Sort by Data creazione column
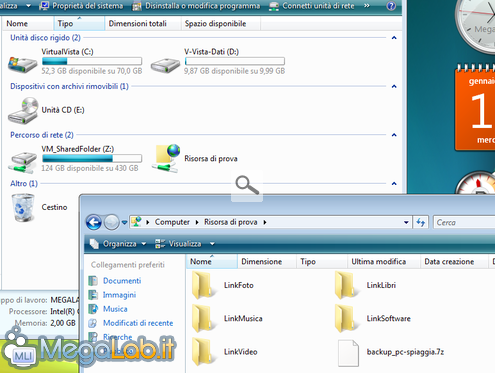 coord(454,262)
